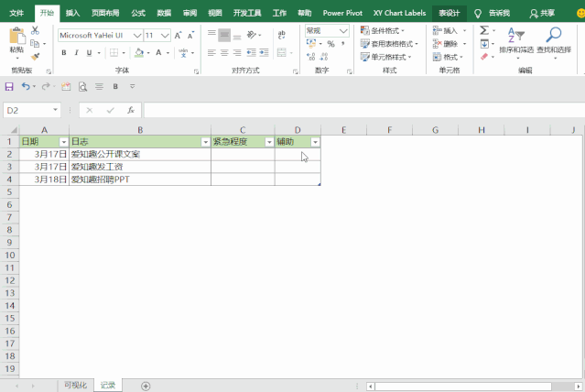Add new sheet with plus button
Image resolution: width=585 pixels, height=392 pixels.
click(x=146, y=386)
